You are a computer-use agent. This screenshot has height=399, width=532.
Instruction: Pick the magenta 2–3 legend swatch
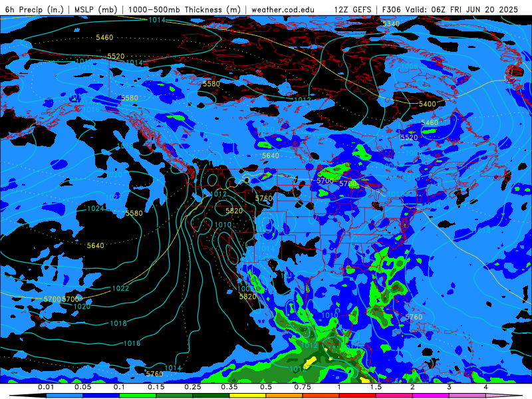coord(431,396)
